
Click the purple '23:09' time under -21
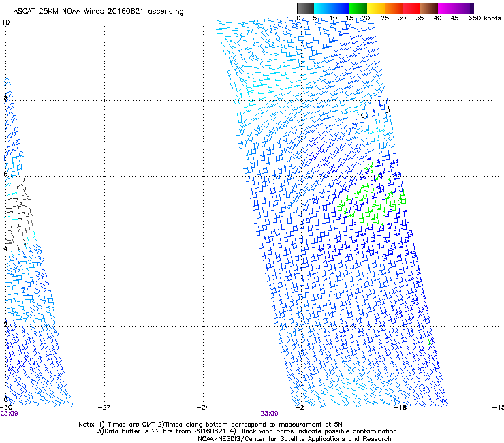pyautogui.click(x=269, y=414)
